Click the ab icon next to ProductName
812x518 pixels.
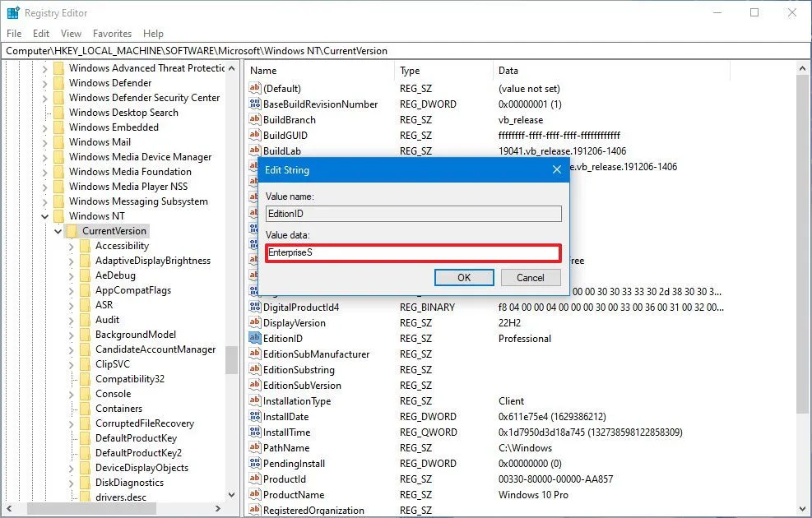tap(254, 494)
